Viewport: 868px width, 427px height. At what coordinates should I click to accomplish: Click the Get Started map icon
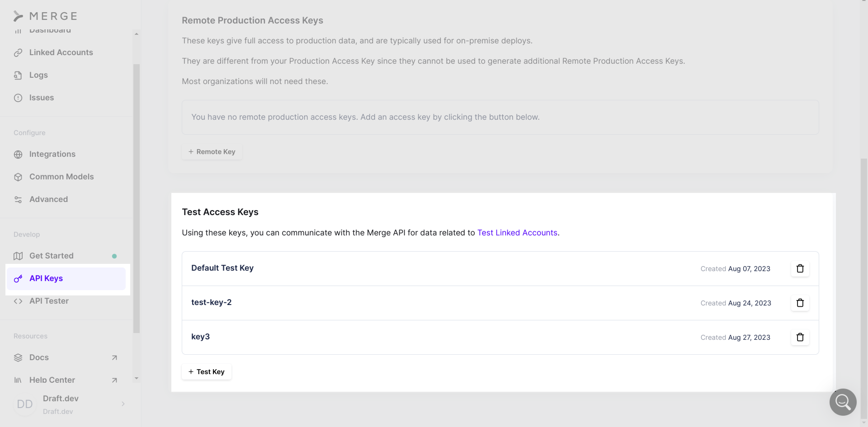pos(18,256)
